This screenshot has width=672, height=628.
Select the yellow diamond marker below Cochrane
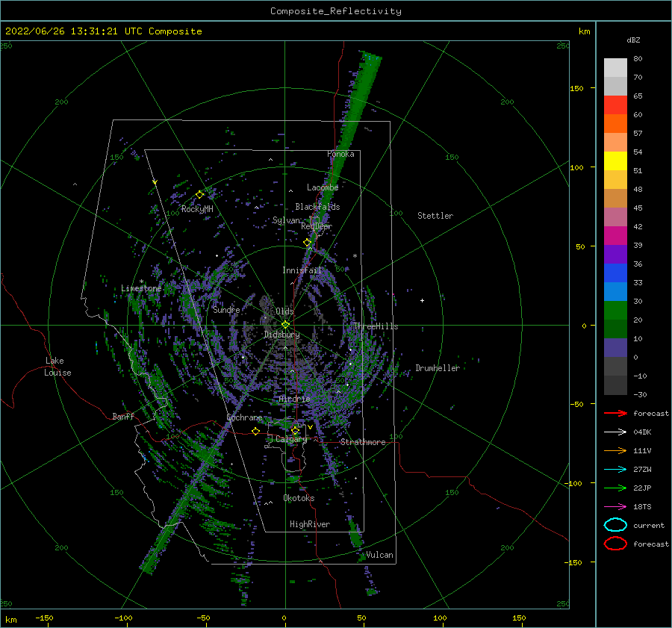(256, 431)
